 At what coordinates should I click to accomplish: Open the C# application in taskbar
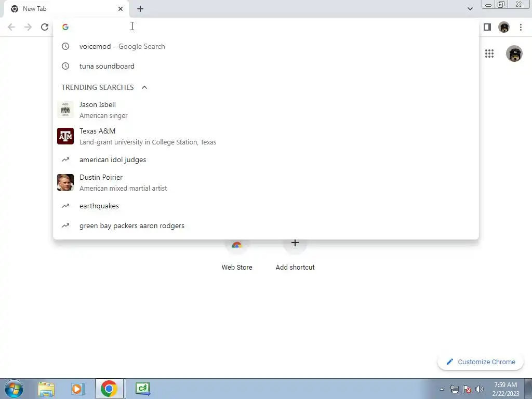(142, 389)
